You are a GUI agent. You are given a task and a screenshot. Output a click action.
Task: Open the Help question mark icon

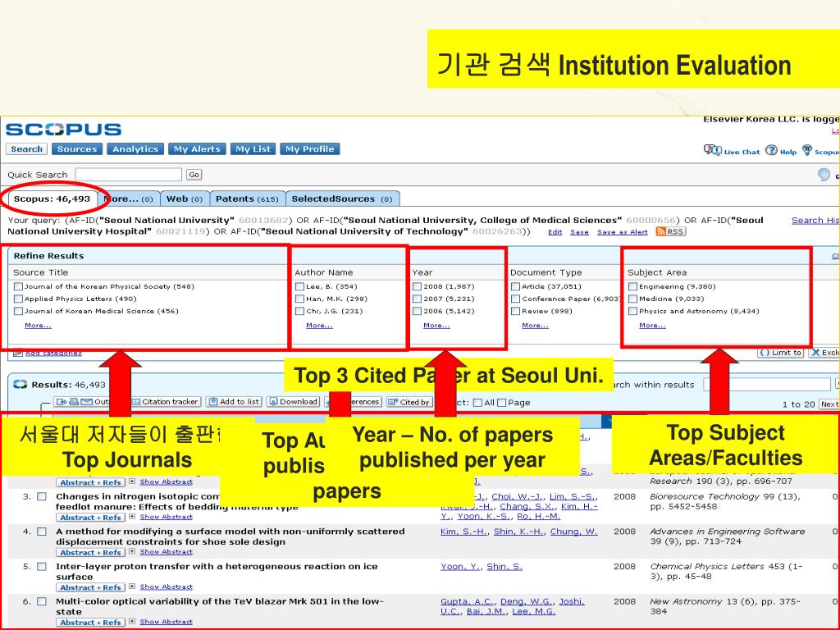click(x=771, y=150)
